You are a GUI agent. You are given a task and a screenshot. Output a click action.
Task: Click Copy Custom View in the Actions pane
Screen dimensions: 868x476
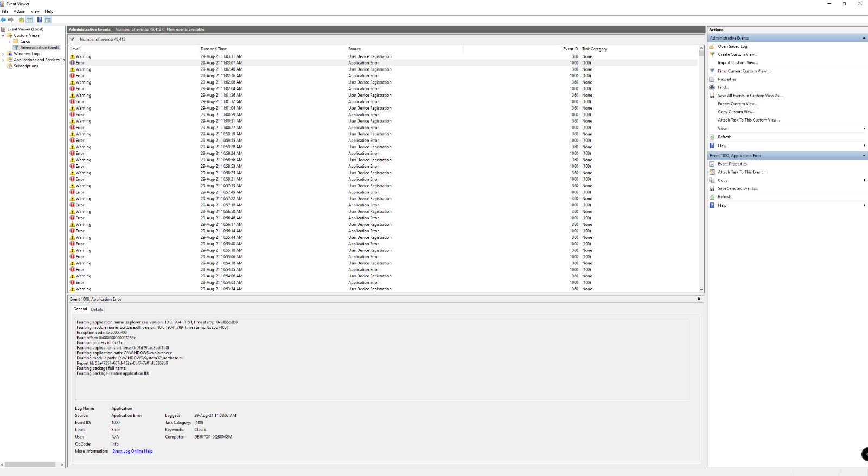737,112
